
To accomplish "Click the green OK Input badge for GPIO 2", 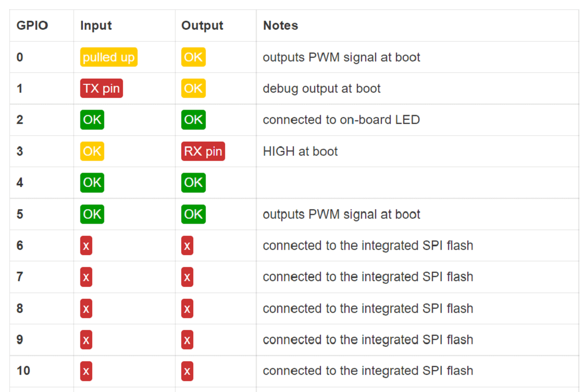I will click(92, 120).
